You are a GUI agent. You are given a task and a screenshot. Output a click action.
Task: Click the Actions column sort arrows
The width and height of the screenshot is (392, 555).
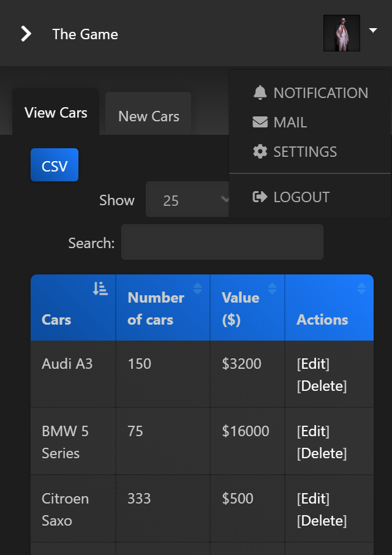coord(361,289)
